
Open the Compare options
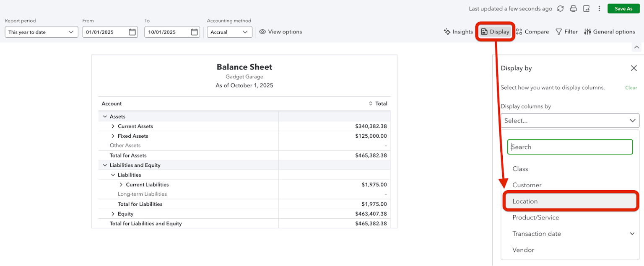[x=532, y=32]
